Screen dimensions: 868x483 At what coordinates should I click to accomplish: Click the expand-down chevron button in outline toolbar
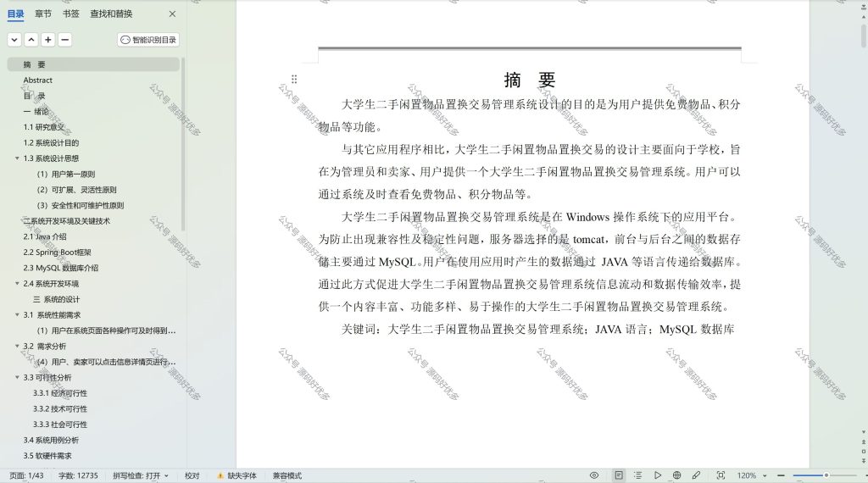14,40
